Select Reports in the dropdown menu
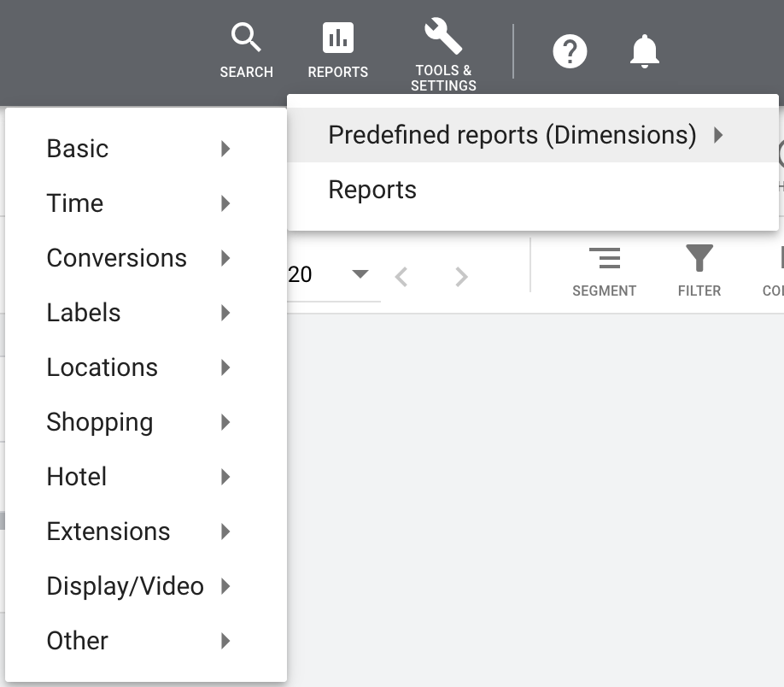Image resolution: width=784 pixels, height=687 pixels. [x=372, y=190]
